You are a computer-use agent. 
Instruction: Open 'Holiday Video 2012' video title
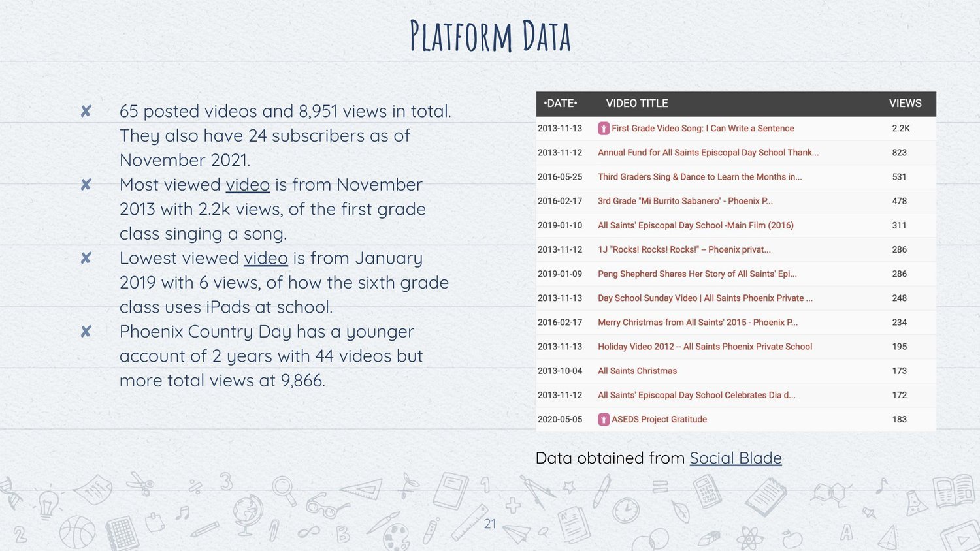click(705, 347)
